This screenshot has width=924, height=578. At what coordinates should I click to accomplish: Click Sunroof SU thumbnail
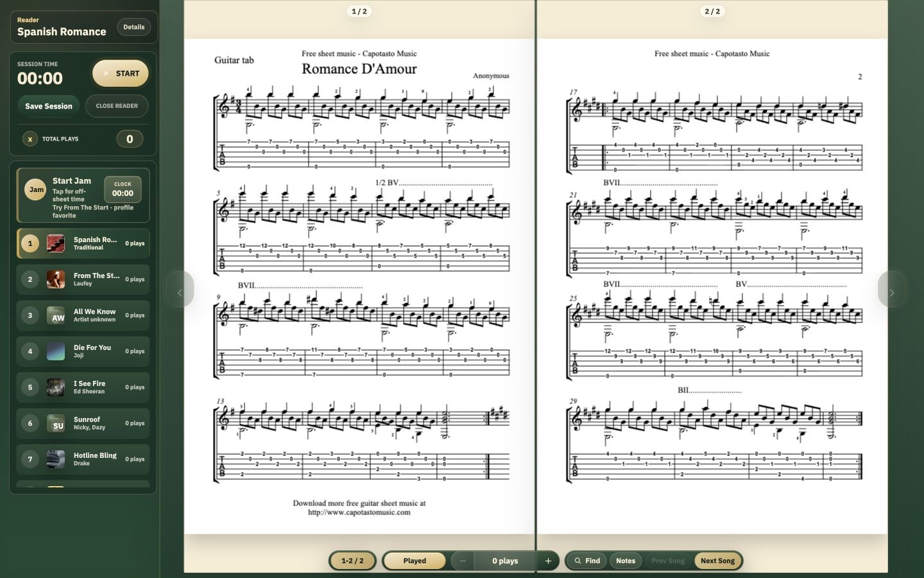click(x=56, y=423)
